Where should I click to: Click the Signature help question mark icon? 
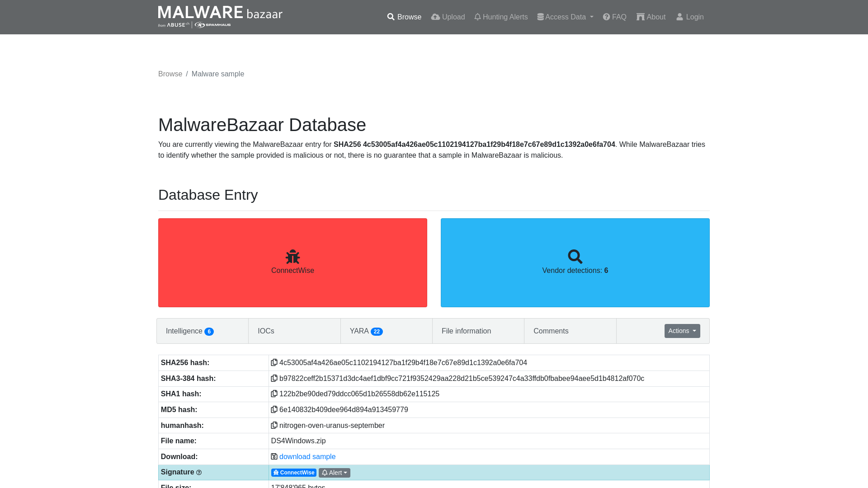pos(199,472)
